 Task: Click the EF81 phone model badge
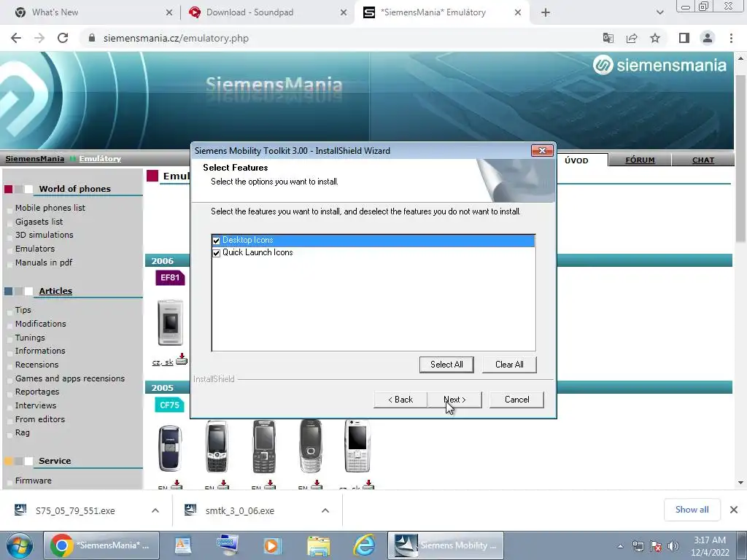pos(170,278)
